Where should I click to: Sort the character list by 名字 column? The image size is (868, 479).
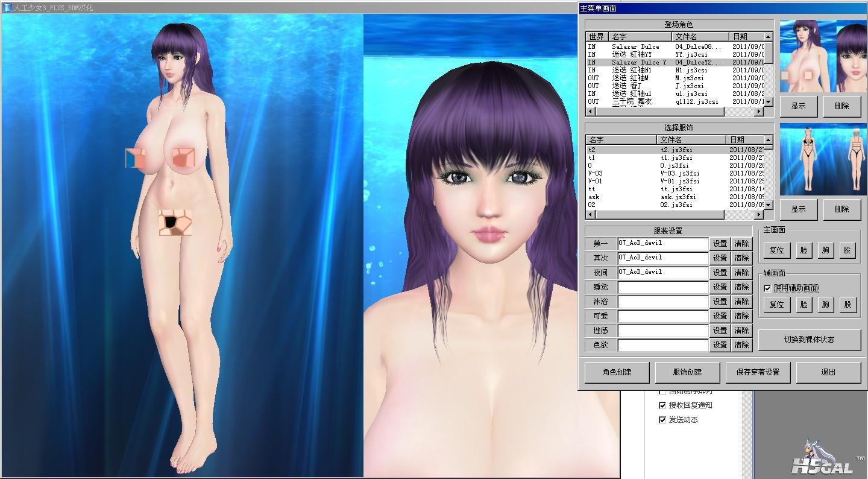639,37
